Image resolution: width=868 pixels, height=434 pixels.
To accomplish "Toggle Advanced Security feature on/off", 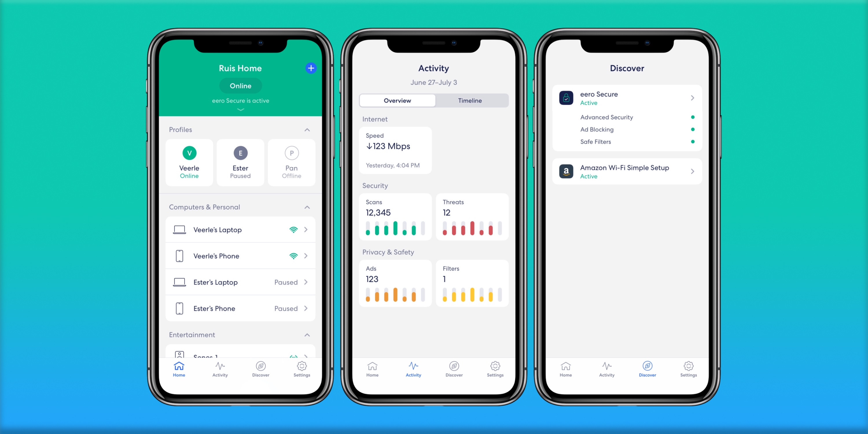I will click(694, 117).
